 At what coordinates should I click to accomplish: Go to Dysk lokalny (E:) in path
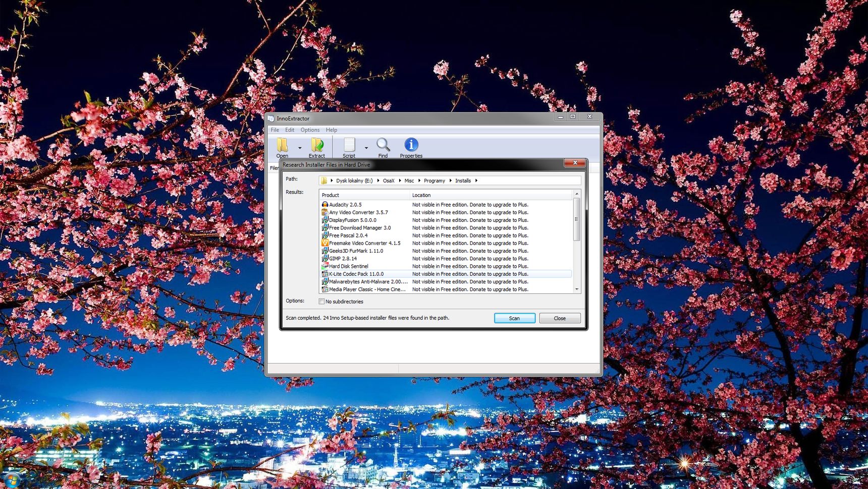(x=354, y=180)
